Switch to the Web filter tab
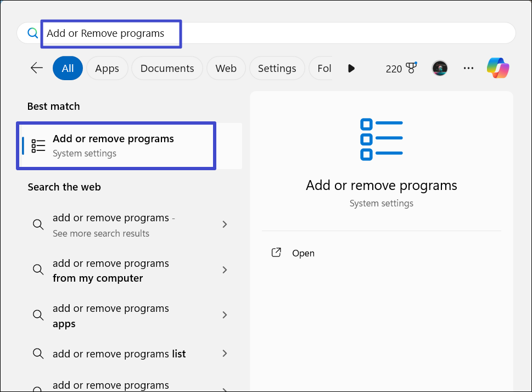This screenshot has width=532, height=392. click(226, 68)
